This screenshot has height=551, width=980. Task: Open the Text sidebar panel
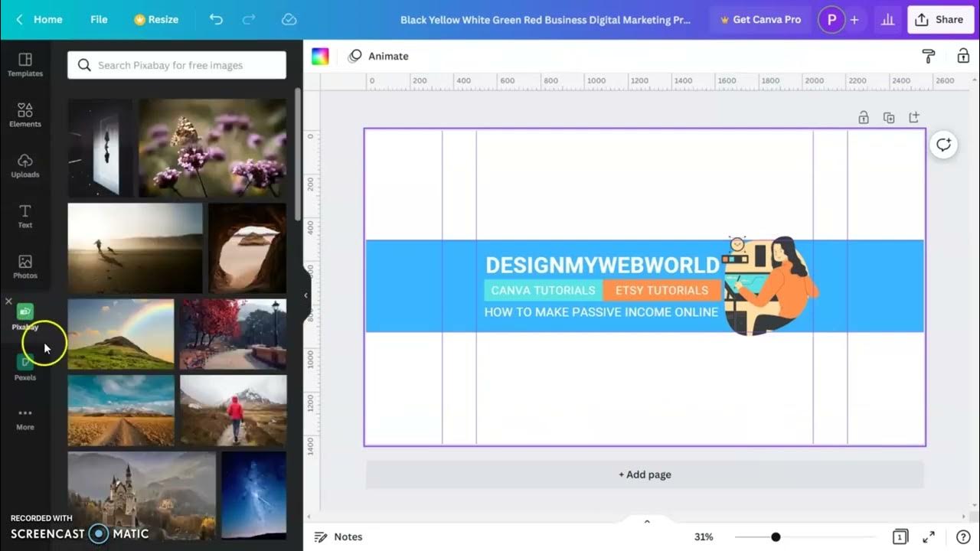click(x=25, y=216)
